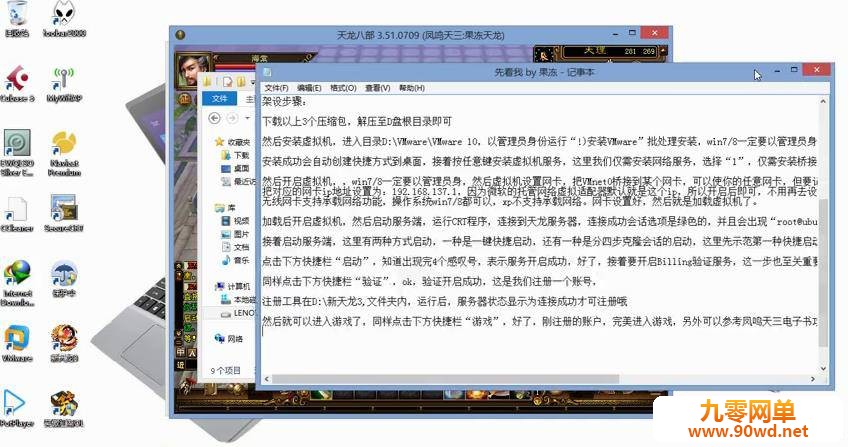Open the Notepad 查看(V) menu
The width and height of the screenshot is (848, 447).
pyautogui.click(x=377, y=88)
